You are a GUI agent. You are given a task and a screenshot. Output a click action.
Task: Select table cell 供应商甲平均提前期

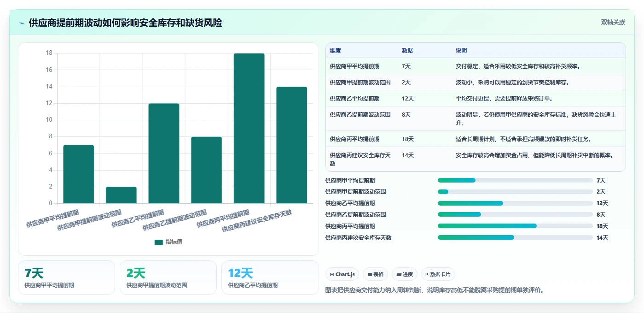point(354,66)
